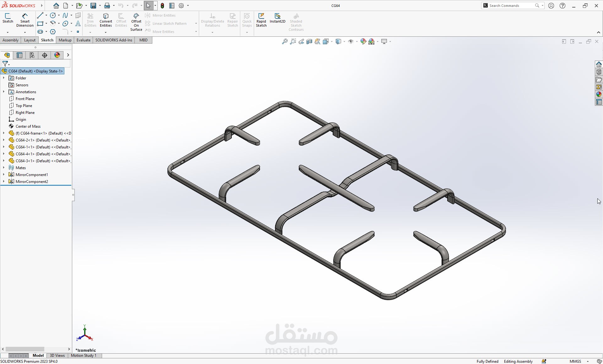Open the PropertyManager tab

tap(19, 55)
